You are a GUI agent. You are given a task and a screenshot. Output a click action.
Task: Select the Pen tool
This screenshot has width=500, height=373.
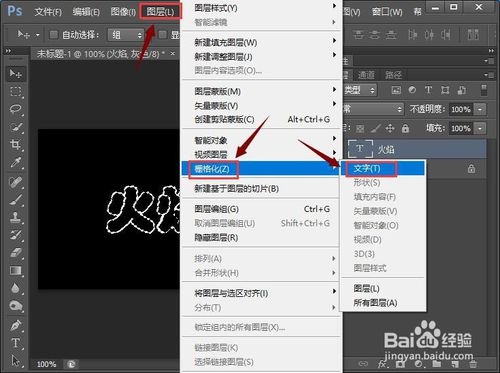(x=15, y=325)
